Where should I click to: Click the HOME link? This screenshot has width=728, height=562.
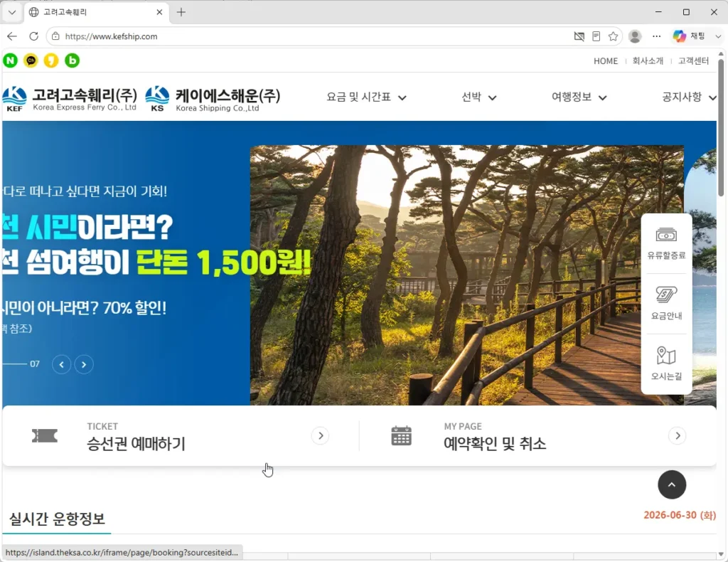point(606,61)
